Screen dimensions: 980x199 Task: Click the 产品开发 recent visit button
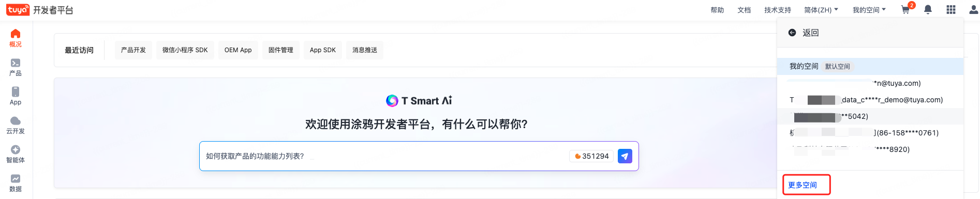(x=133, y=50)
